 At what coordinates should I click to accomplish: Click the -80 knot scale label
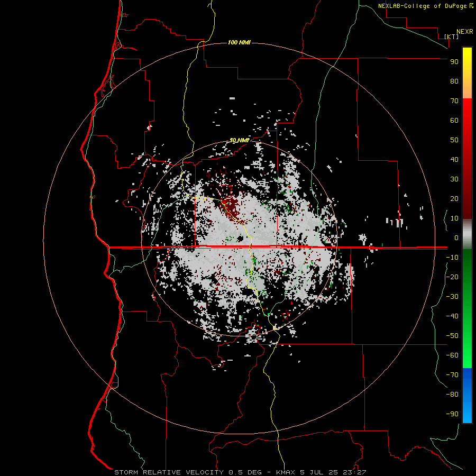452,395
